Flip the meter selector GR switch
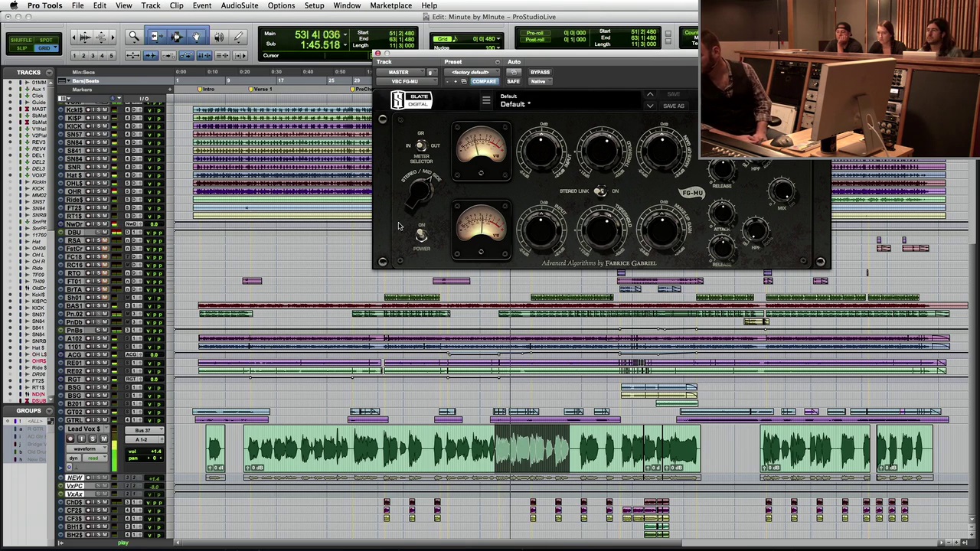Image resolution: width=980 pixels, height=551 pixels. (x=420, y=145)
